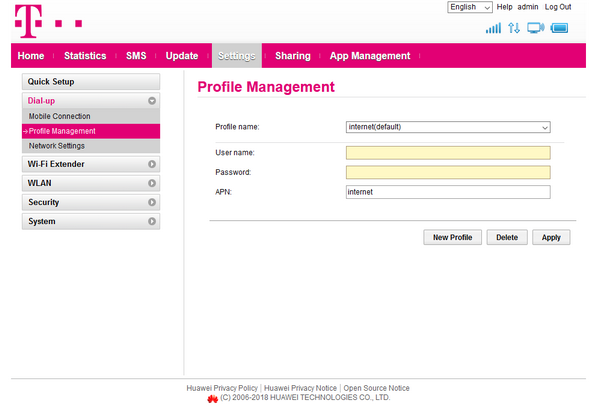Open the English language dropdown
The height and width of the screenshot is (410, 600).
point(470,7)
